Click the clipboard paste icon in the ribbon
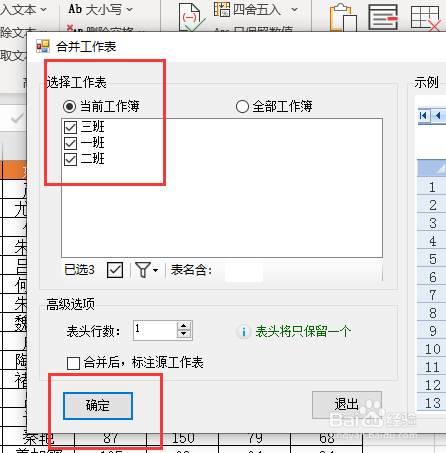This screenshot has height=453, width=446. [343, 17]
